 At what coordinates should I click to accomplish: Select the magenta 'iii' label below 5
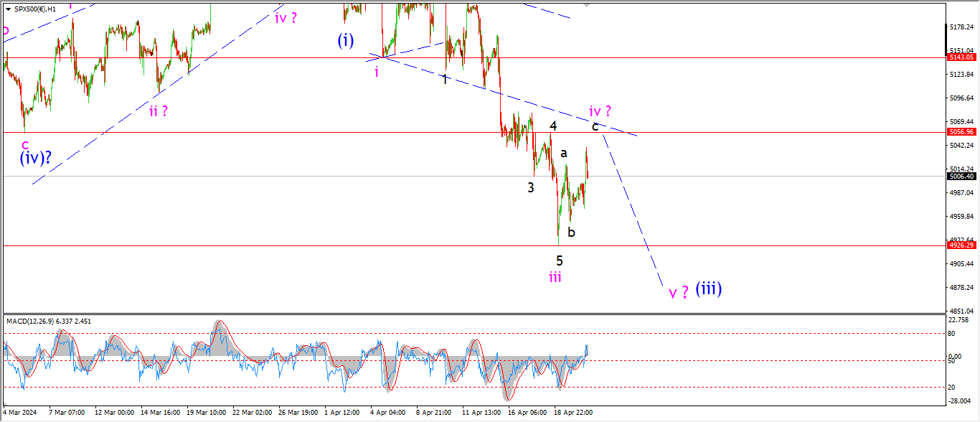tap(555, 277)
